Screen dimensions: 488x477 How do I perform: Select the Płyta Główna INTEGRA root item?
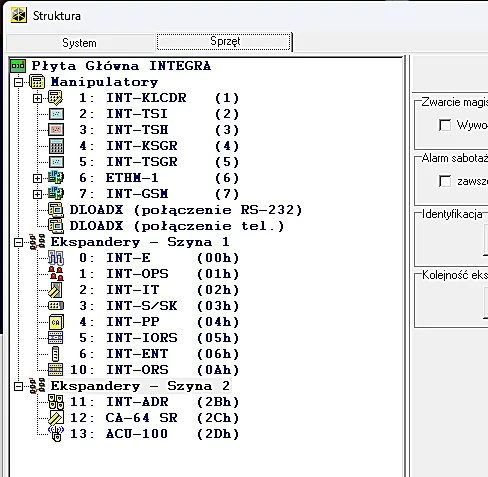[x=121, y=66]
